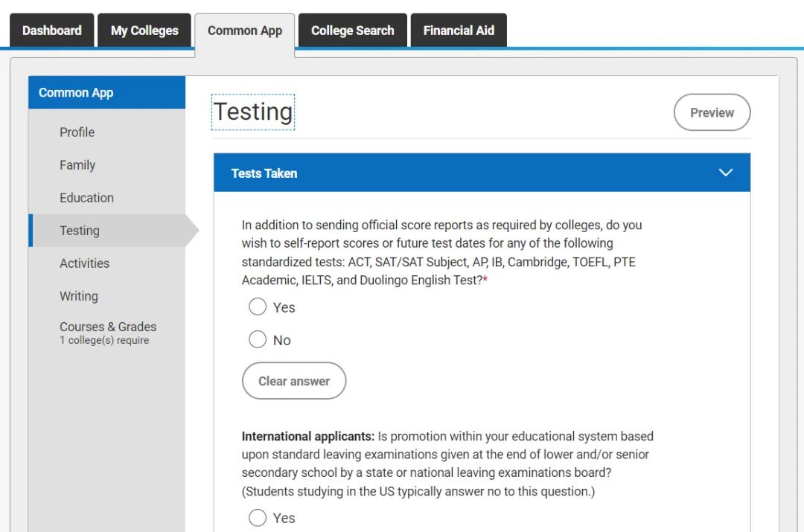
Task: Navigate to Writing section in sidebar
Action: tap(79, 296)
